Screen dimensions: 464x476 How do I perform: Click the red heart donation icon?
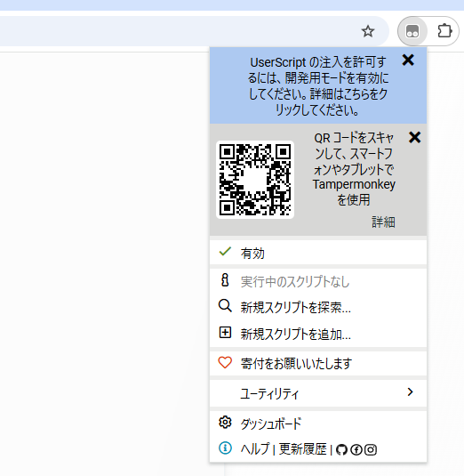tap(225, 363)
